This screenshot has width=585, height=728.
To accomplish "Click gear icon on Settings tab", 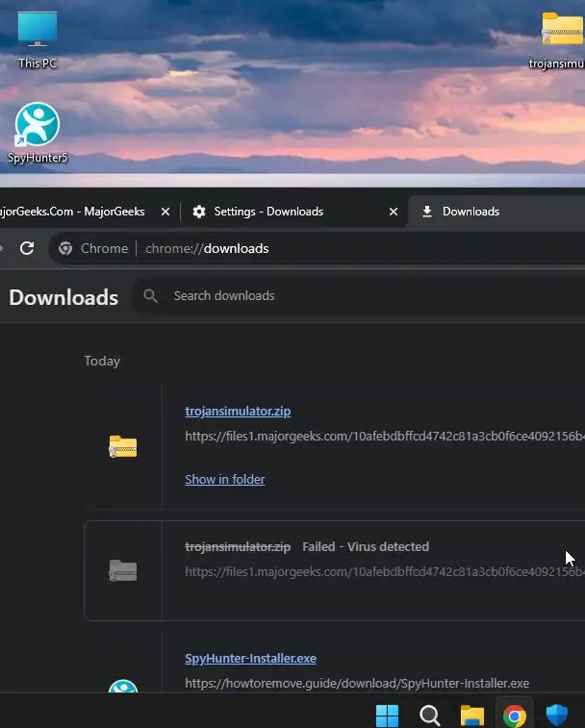I will (x=199, y=212).
